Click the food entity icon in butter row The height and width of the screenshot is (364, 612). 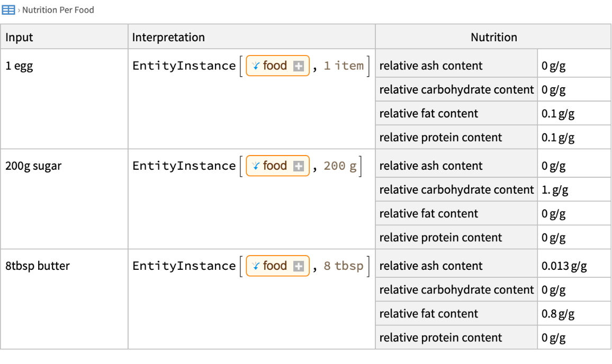point(256,266)
